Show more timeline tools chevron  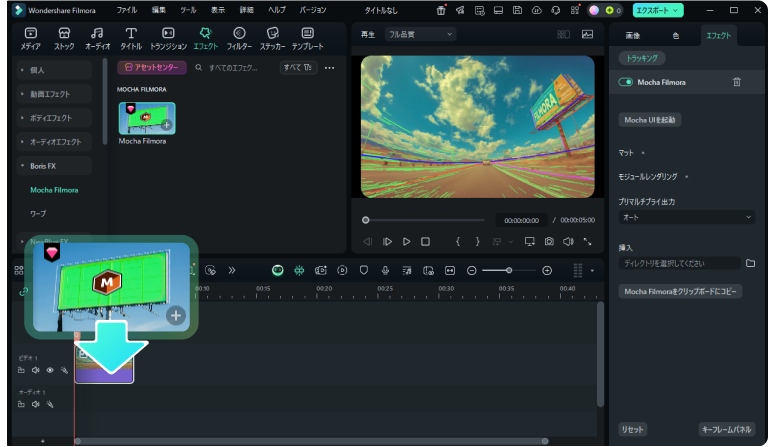pyautogui.click(x=232, y=270)
